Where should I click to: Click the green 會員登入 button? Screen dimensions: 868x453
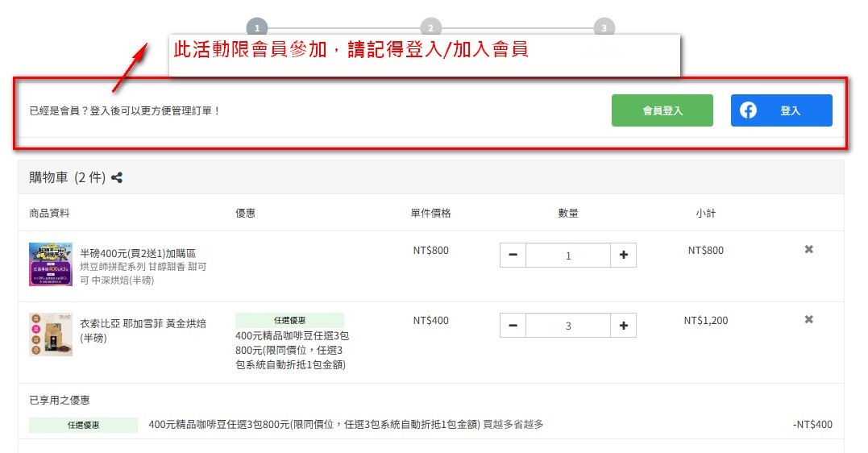point(662,110)
